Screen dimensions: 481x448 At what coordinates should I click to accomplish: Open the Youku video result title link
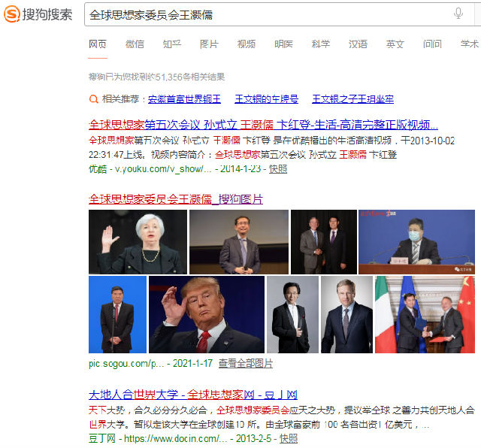click(263, 125)
